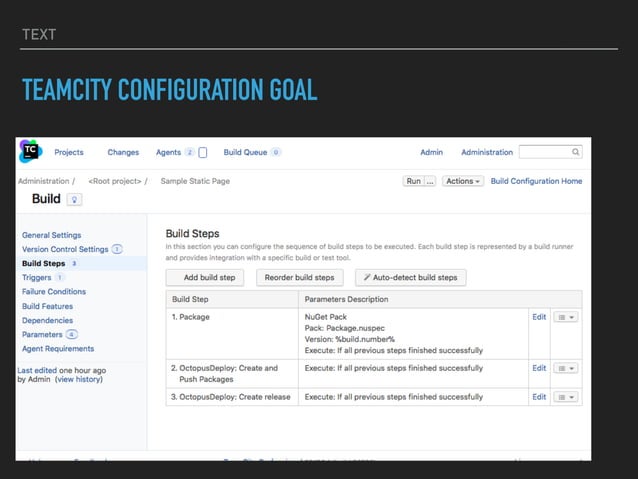Open the Package step options dropdown

[x=566, y=317]
